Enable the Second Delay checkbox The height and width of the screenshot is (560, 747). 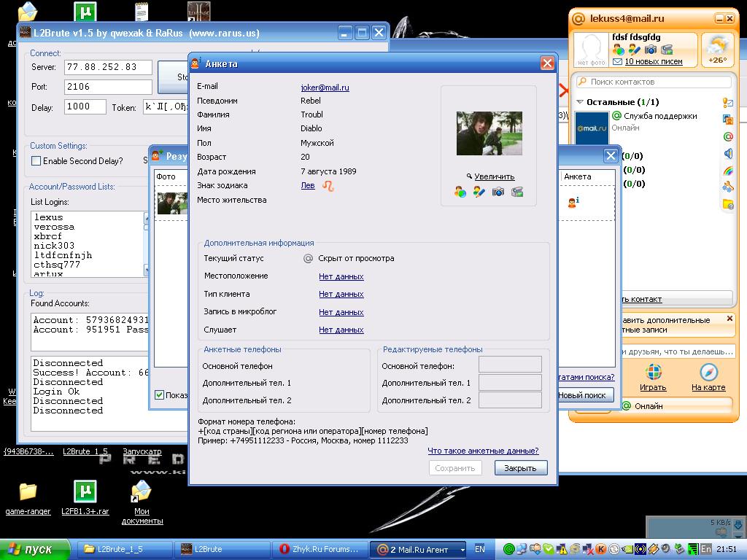36,161
